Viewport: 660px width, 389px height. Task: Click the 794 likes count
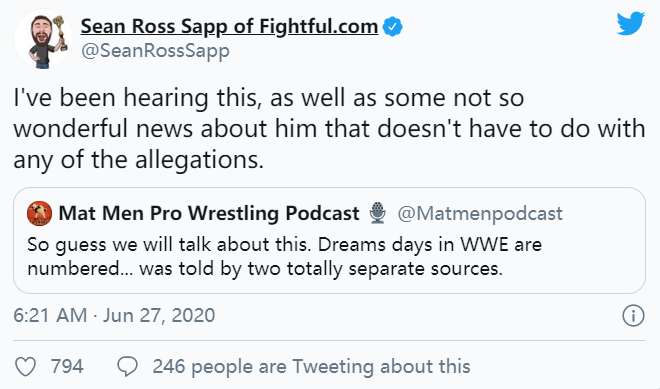[x=67, y=366]
